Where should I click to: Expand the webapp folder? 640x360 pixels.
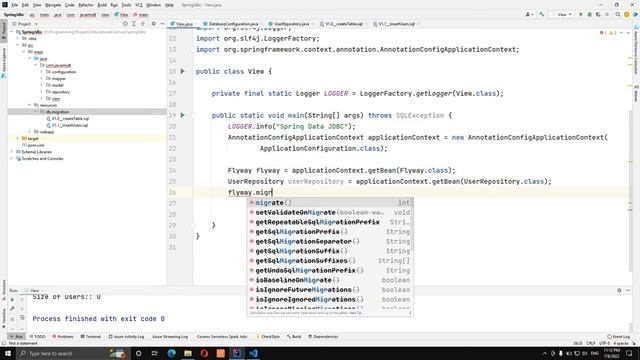point(30,132)
